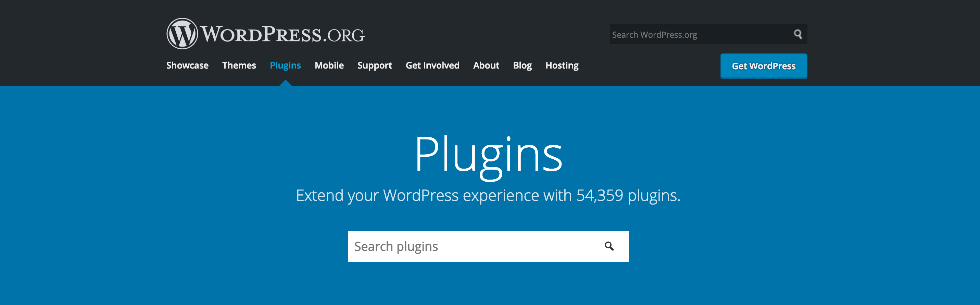Open the Mobile navigation link
The width and height of the screenshot is (980, 305).
329,65
